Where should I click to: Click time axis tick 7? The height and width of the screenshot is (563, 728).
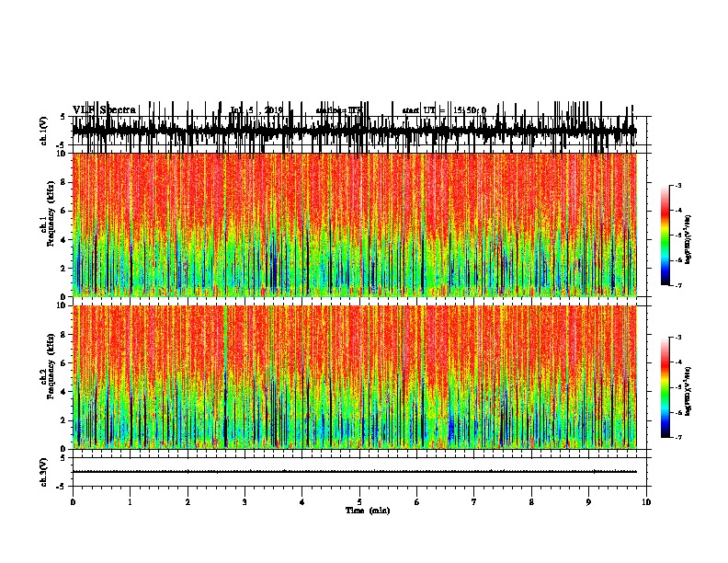tap(474, 502)
